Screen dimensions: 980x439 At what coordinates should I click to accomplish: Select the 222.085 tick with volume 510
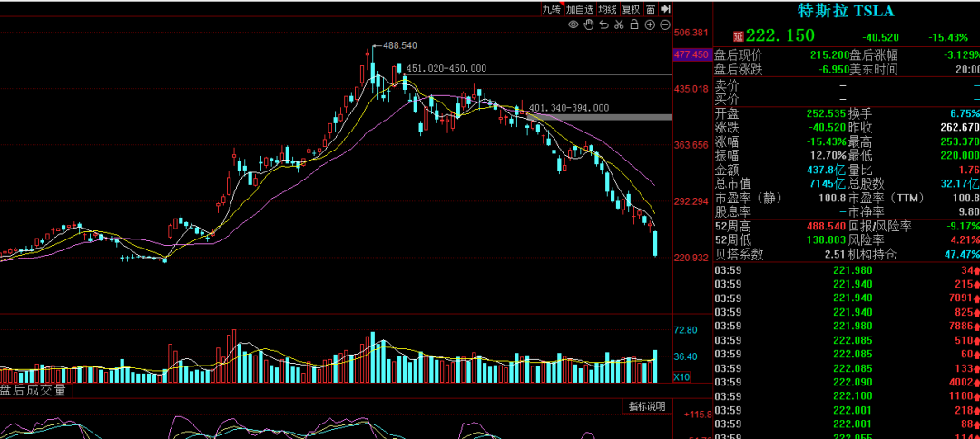pyautogui.click(x=847, y=340)
